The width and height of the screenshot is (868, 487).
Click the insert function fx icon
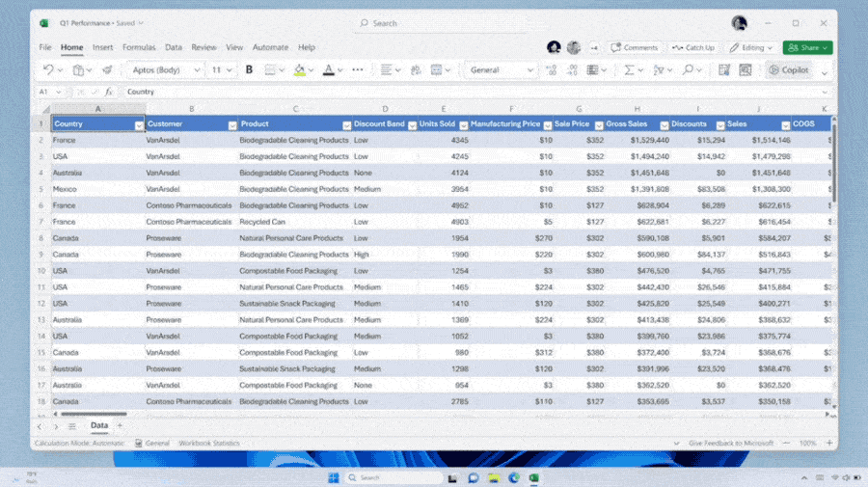pos(109,92)
